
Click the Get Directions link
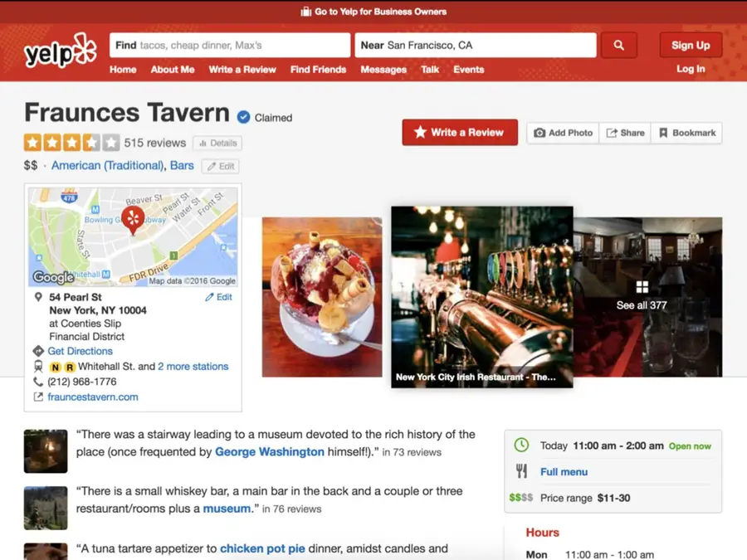[80, 351]
